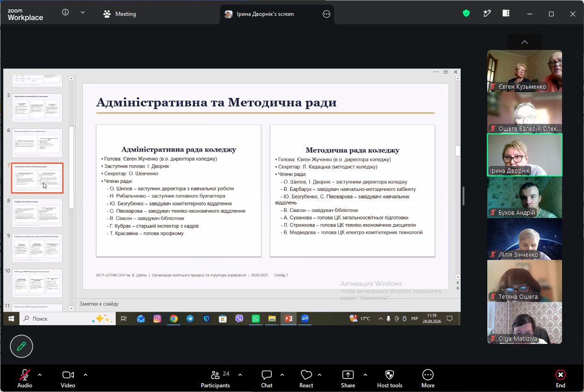Open the screen share options ellipsis
Screen dimensions: 584x392
[327, 14]
